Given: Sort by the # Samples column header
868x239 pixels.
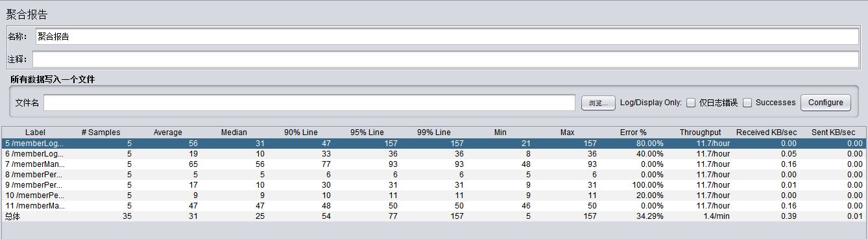Looking at the screenshot, I should coord(101,132).
